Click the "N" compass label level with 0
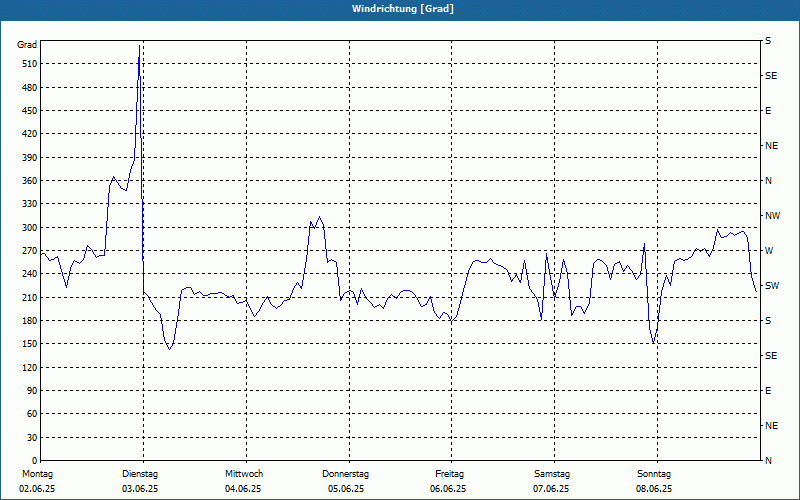Image resolution: width=800 pixels, height=500 pixels. pyautogui.click(x=768, y=461)
